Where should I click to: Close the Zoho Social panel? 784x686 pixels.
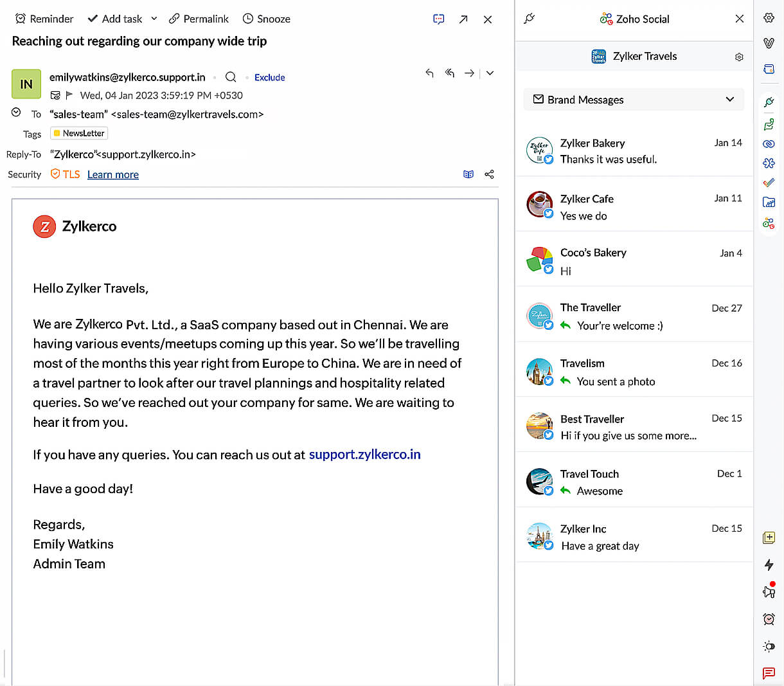pyautogui.click(x=740, y=19)
